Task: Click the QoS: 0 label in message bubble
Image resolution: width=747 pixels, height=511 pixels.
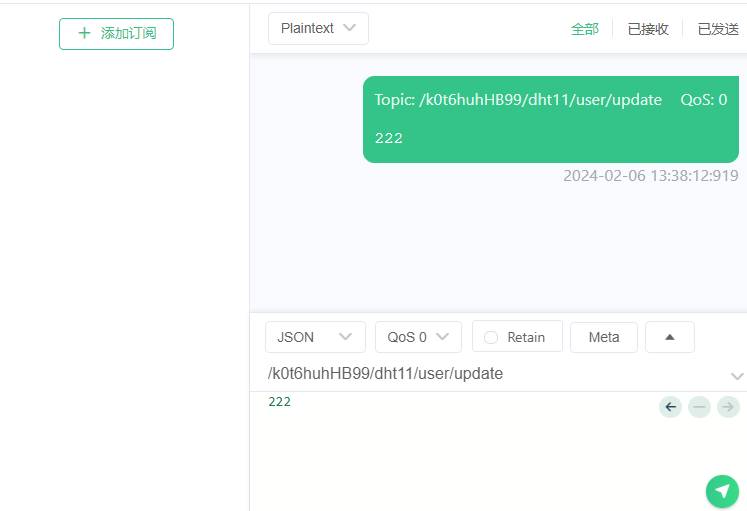Action: [704, 100]
